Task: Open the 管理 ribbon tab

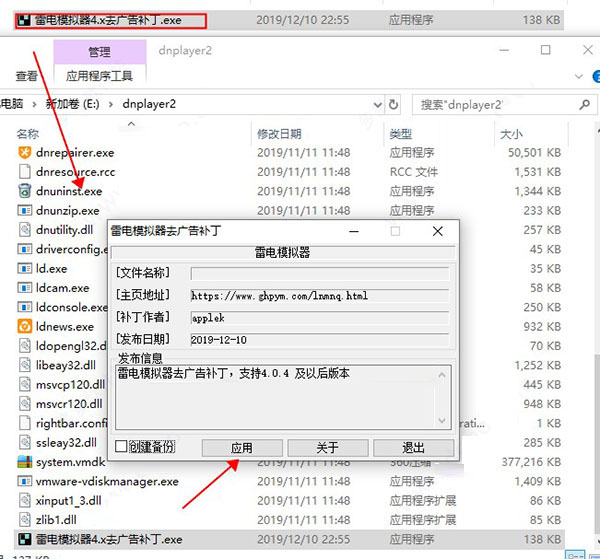Action: pyautogui.click(x=99, y=52)
